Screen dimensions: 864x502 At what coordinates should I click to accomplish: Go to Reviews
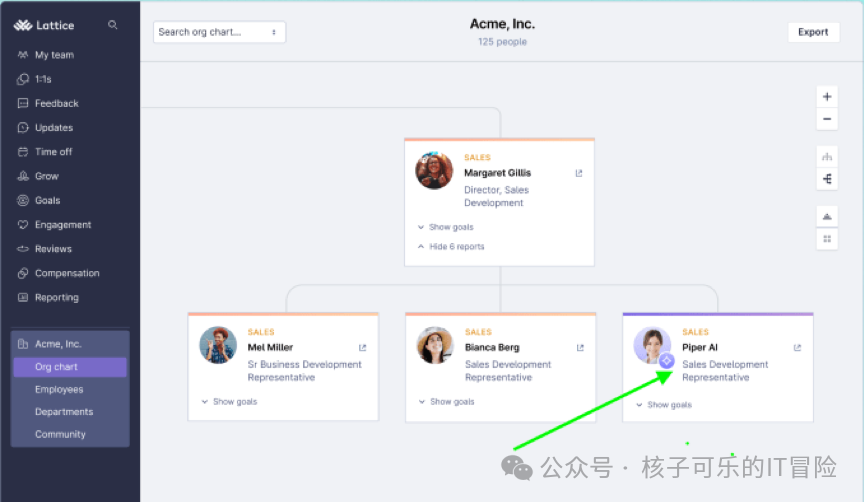pos(53,249)
